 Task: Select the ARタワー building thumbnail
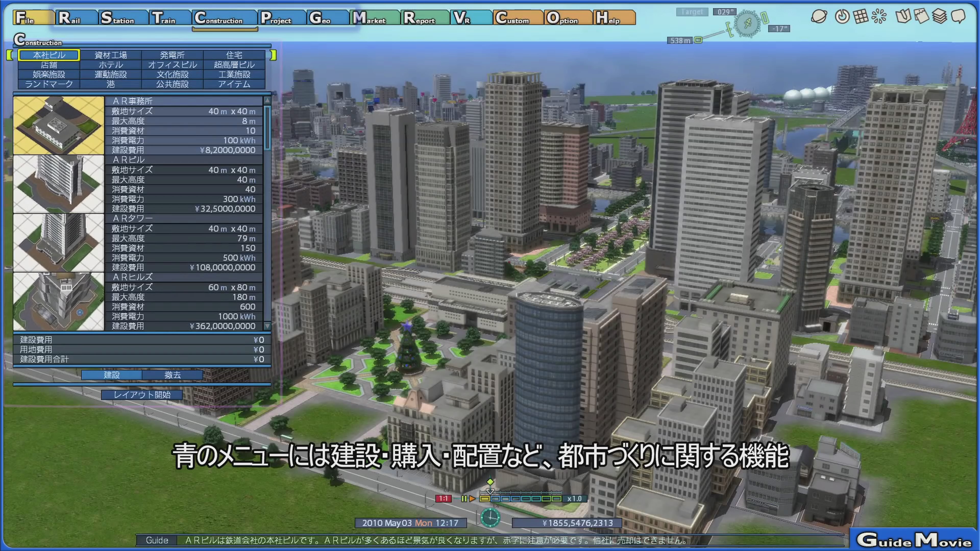[x=59, y=243]
